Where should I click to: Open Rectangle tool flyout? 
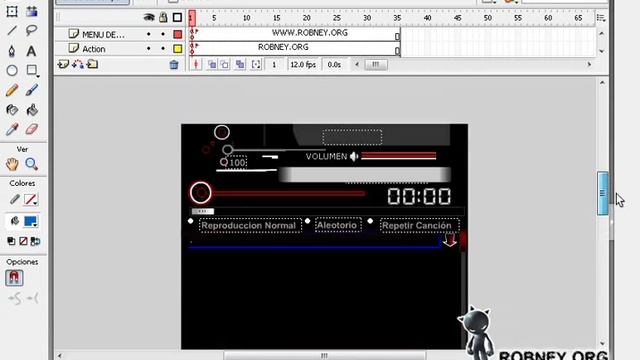click(x=38, y=76)
